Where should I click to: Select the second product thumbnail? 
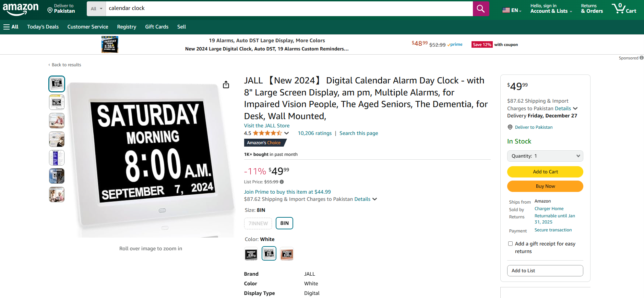(57, 102)
